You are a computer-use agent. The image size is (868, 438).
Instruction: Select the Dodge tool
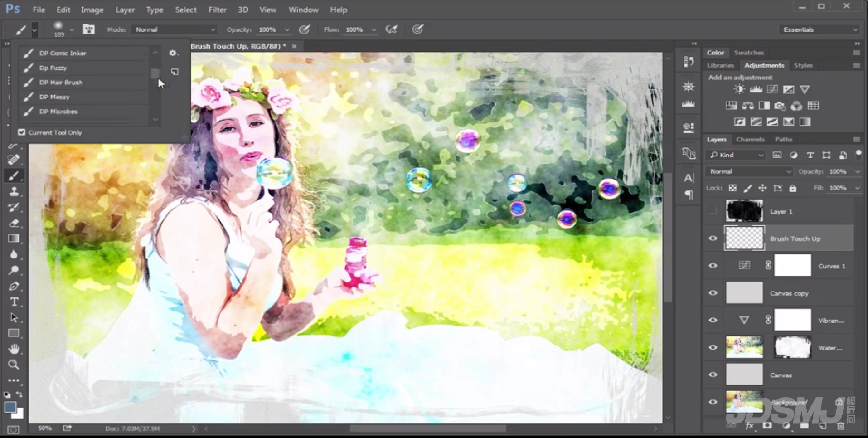pyautogui.click(x=14, y=270)
